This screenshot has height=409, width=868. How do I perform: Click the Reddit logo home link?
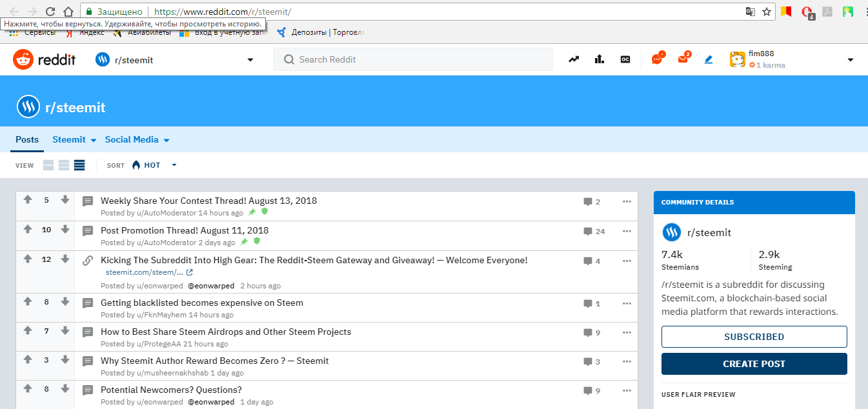pyautogui.click(x=45, y=59)
